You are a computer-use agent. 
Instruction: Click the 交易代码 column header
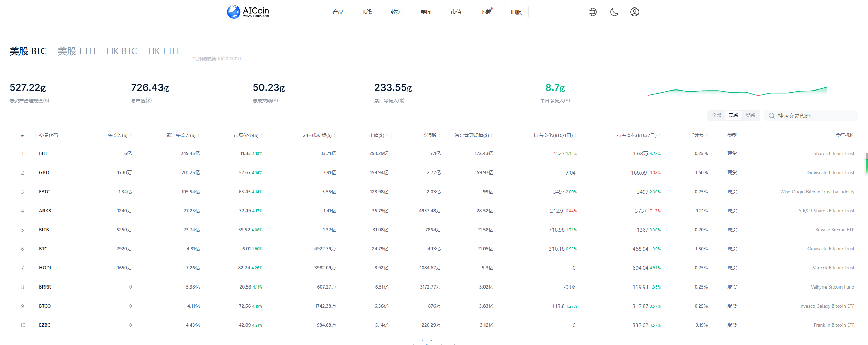(x=49, y=135)
